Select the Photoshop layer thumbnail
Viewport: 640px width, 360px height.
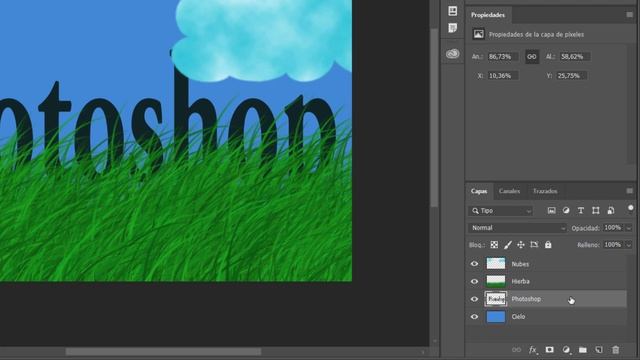pos(496,299)
